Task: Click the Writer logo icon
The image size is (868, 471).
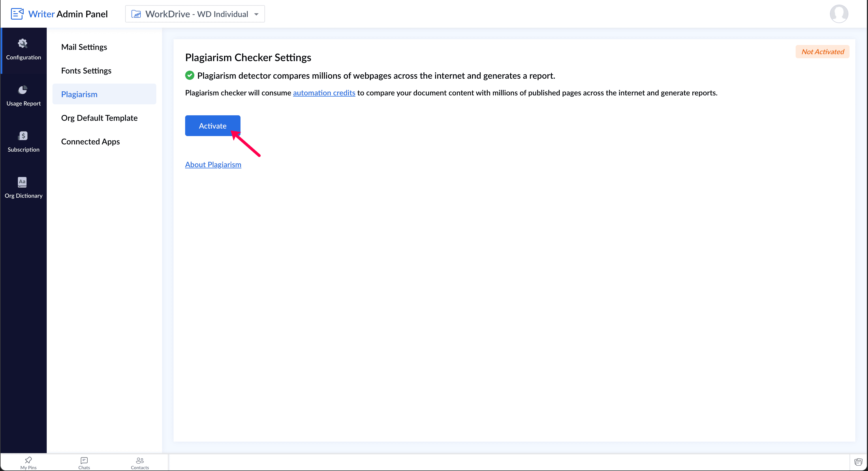Action: click(17, 14)
